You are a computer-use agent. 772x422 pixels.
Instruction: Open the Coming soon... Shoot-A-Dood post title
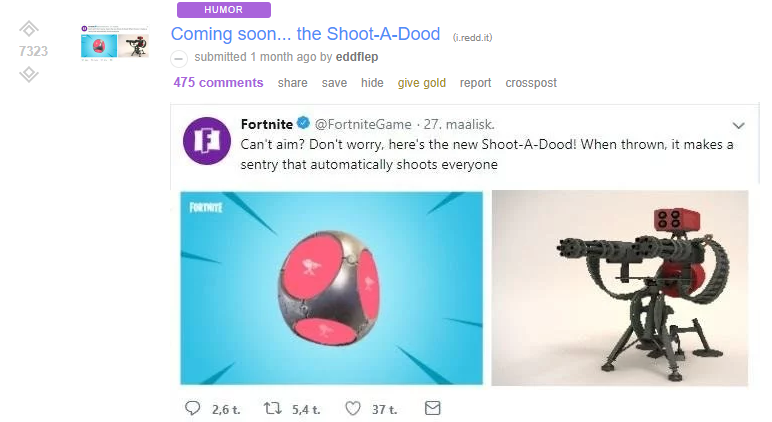click(x=305, y=34)
